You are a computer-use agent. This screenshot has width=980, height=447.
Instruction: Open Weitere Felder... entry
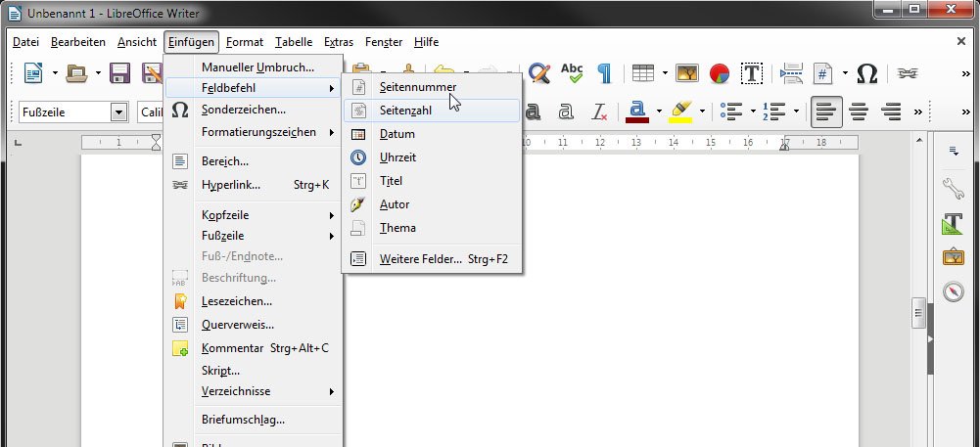pyautogui.click(x=431, y=258)
